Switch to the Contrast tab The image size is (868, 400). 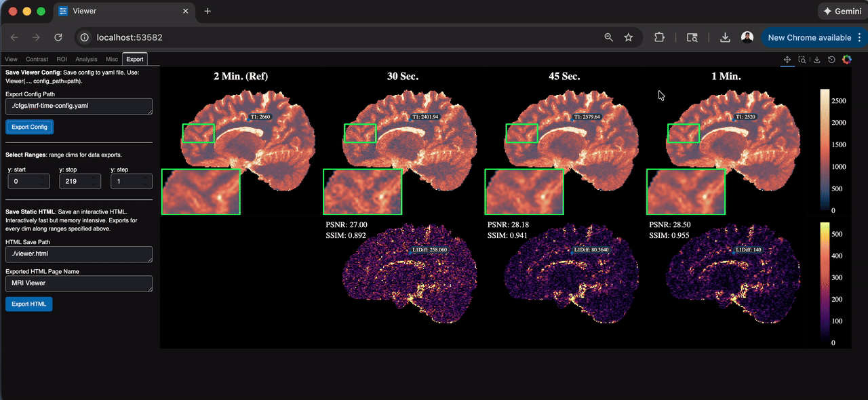tap(37, 60)
